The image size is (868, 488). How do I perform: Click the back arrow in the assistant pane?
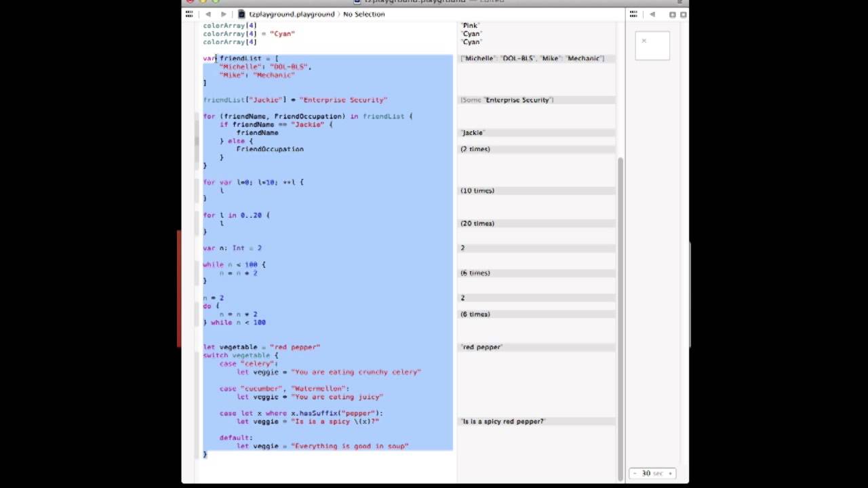tap(652, 14)
